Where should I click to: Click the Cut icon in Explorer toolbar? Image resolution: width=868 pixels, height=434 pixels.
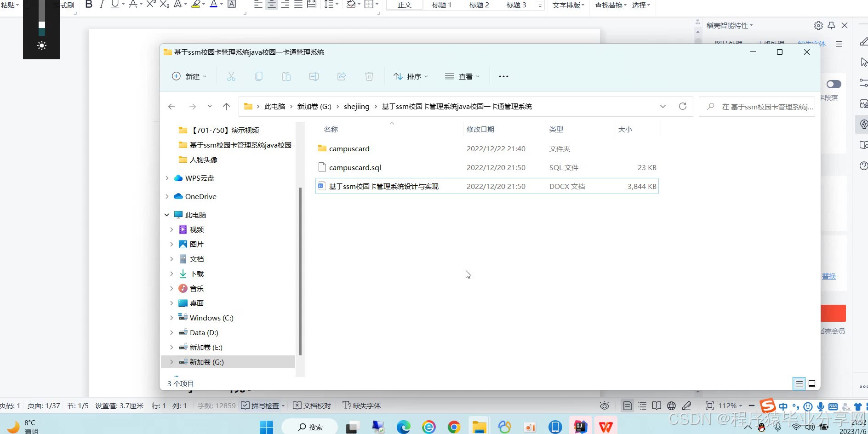tap(231, 76)
